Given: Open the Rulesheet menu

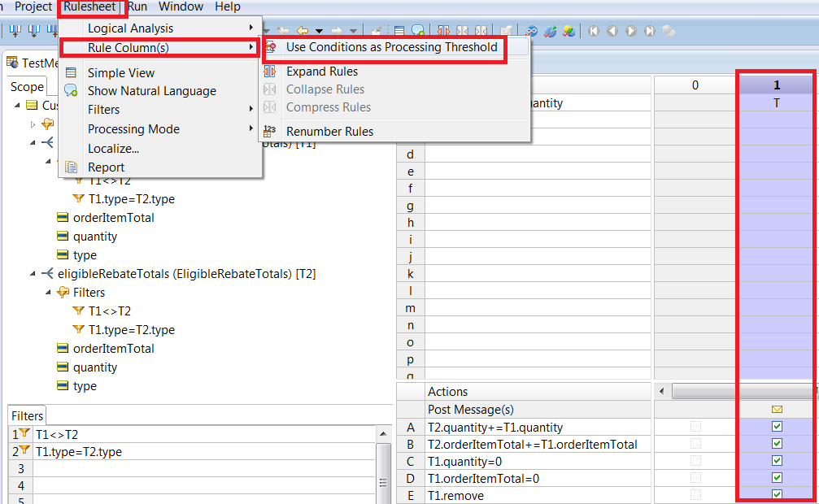Looking at the screenshot, I should [89, 7].
